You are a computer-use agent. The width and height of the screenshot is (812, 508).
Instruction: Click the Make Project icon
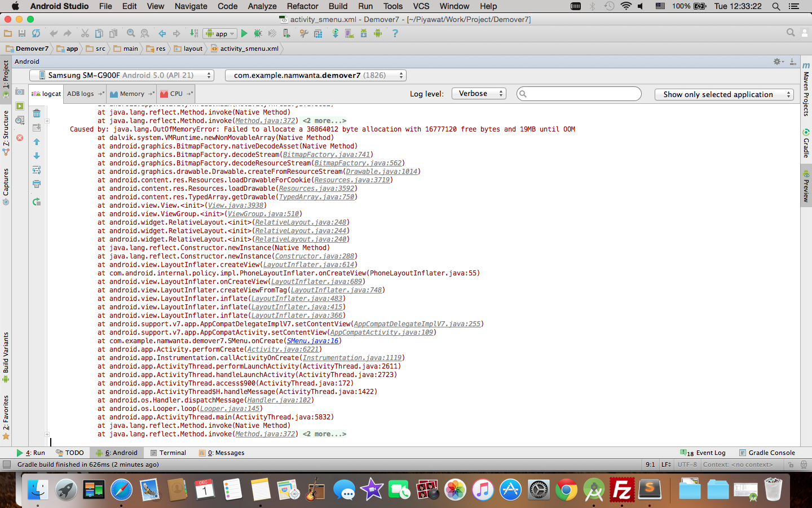click(x=193, y=33)
